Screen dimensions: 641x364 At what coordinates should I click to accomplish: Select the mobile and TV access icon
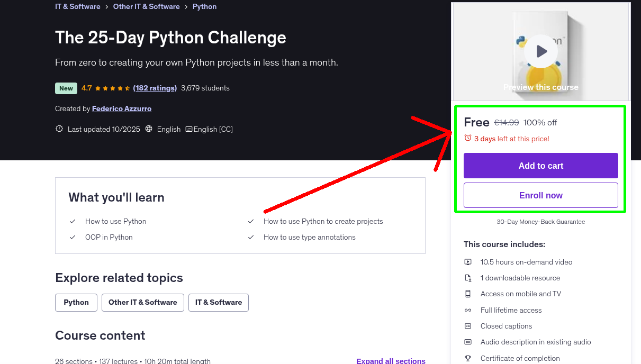pos(468,294)
